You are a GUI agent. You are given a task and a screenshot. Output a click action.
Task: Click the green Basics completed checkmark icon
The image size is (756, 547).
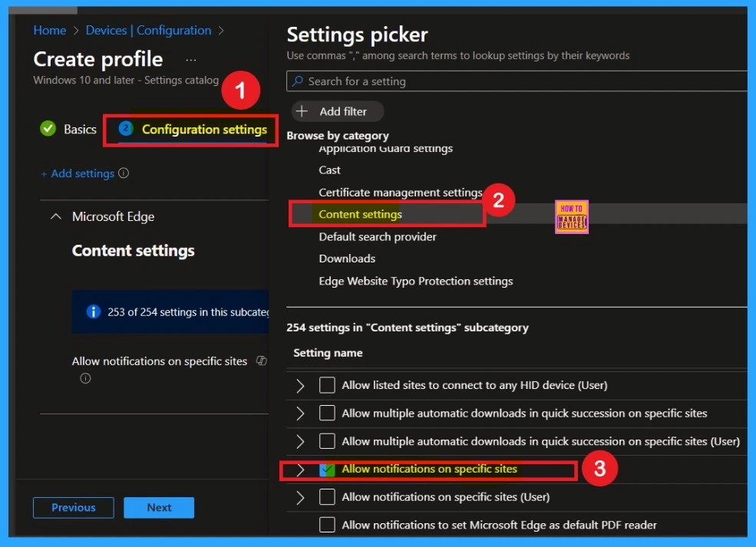coord(48,129)
